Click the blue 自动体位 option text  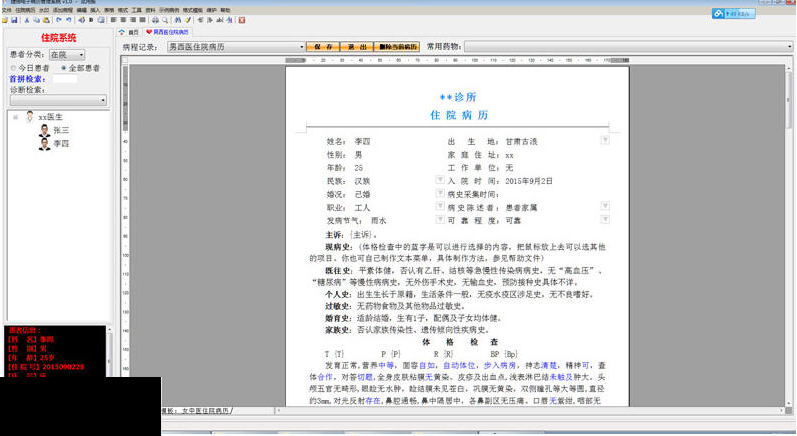(458, 365)
